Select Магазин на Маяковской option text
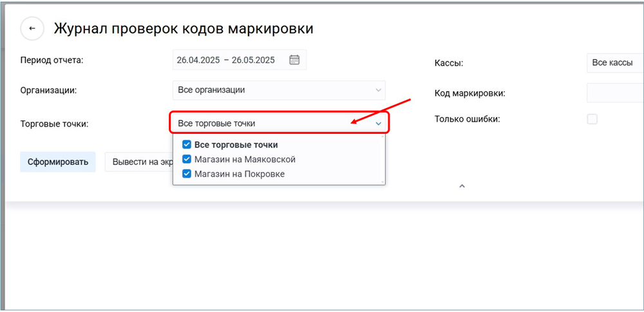 [x=245, y=159]
